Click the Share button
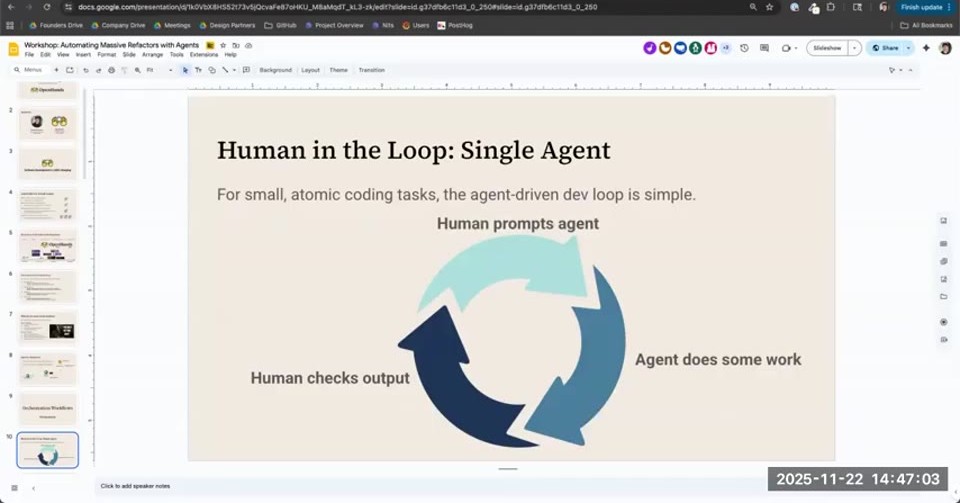The height and width of the screenshot is (503, 960). pyautogui.click(x=885, y=48)
